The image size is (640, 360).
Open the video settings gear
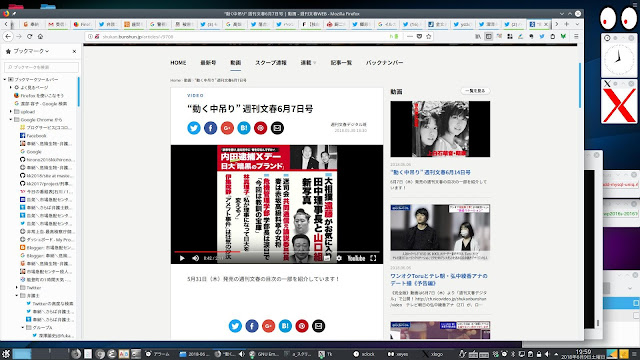(x=339, y=258)
